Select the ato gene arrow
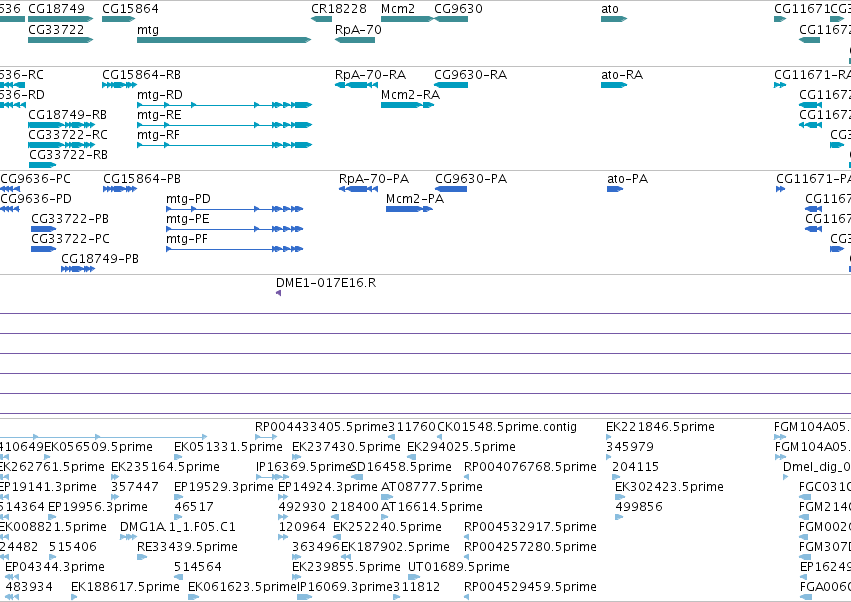Viewport: 851px width, 602px height. [614, 19]
